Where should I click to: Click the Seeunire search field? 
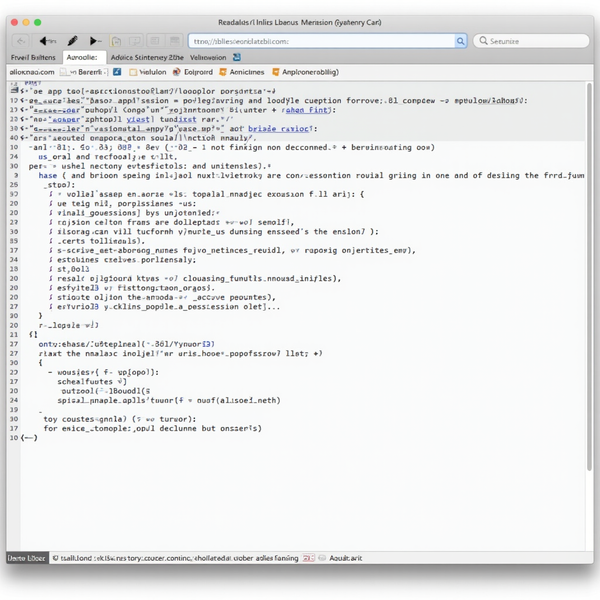click(x=531, y=41)
